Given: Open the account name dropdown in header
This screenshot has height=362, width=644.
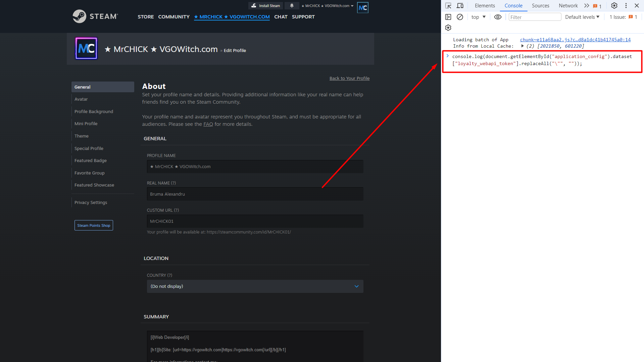Looking at the screenshot, I should pyautogui.click(x=327, y=6).
